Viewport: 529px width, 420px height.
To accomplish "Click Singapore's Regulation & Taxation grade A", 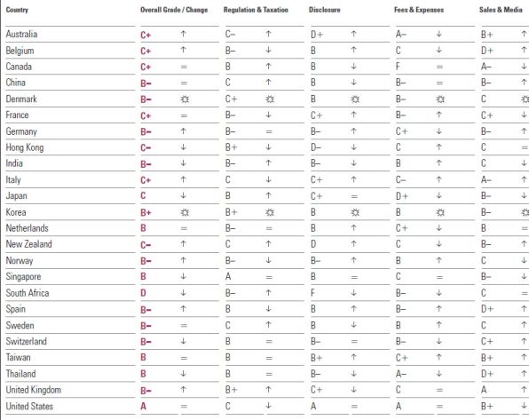I will (x=228, y=276).
